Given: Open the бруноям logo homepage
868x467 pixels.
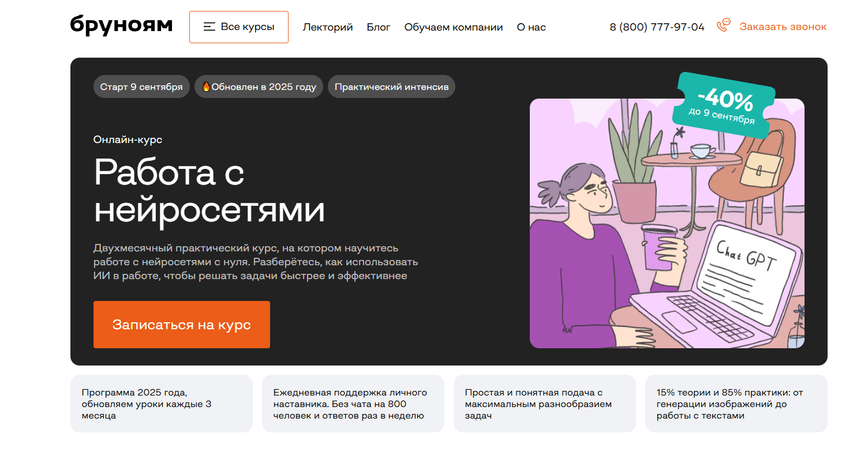Looking at the screenshot, I should pyautogui.click(x=121, y=25).
